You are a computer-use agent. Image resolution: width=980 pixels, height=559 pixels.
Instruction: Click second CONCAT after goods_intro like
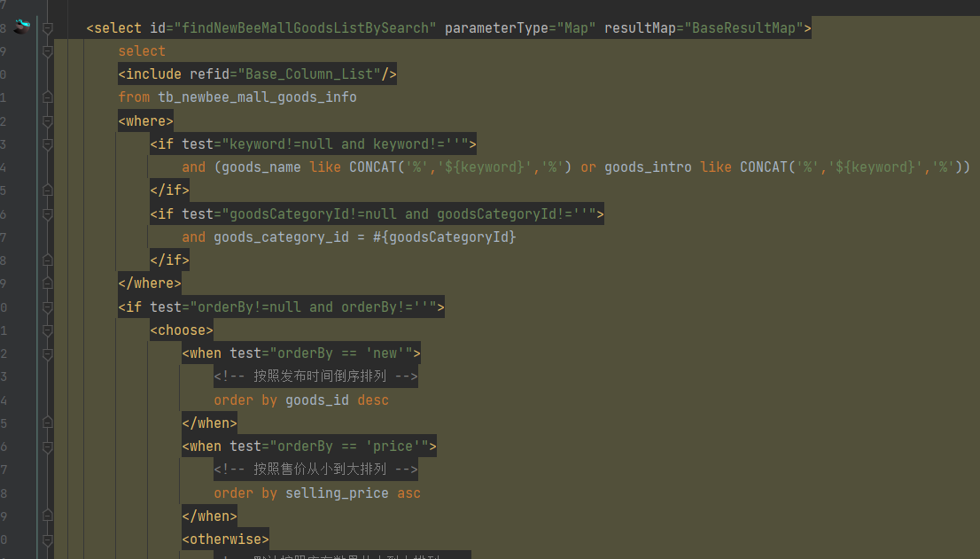[764, 167]
